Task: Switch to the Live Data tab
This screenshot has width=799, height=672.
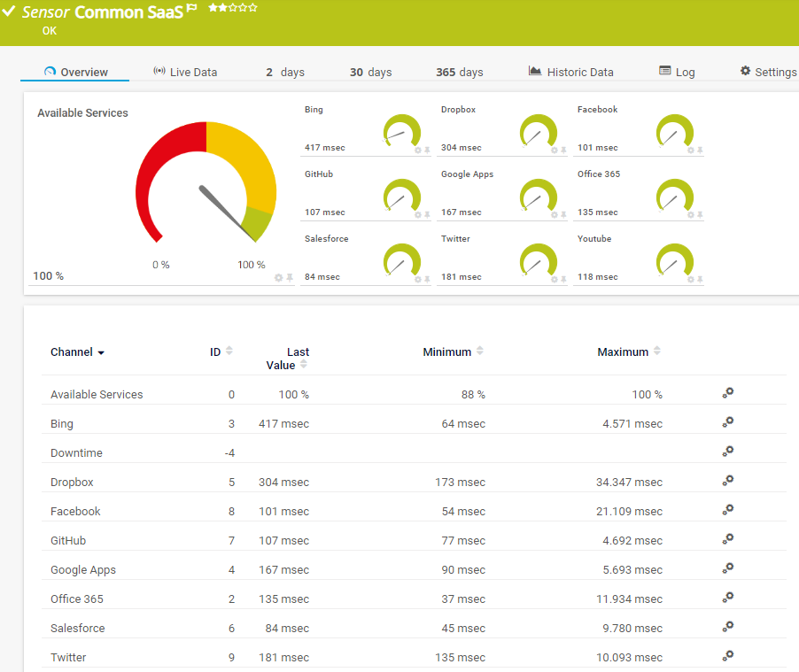Action: (185, 72)
